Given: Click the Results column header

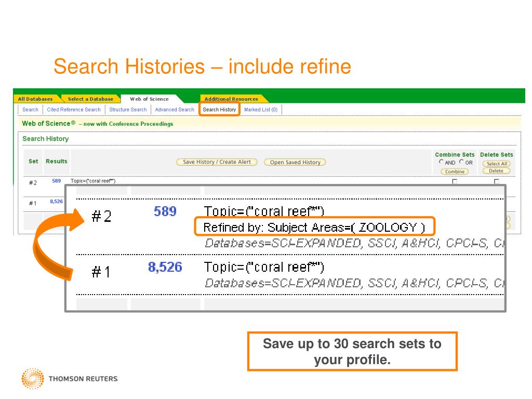Looking at the screenshot, I should coord(56,161).
